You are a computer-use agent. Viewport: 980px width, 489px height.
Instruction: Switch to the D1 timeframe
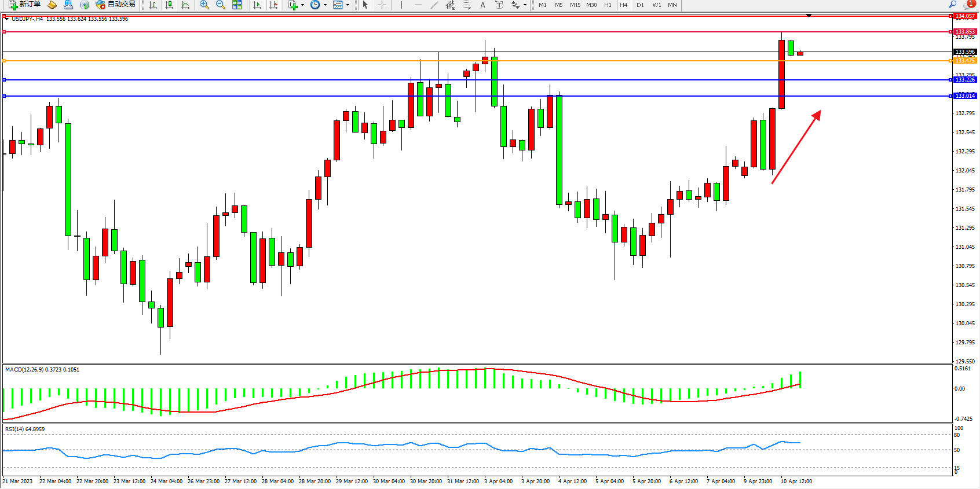click(x=640, y=5)
